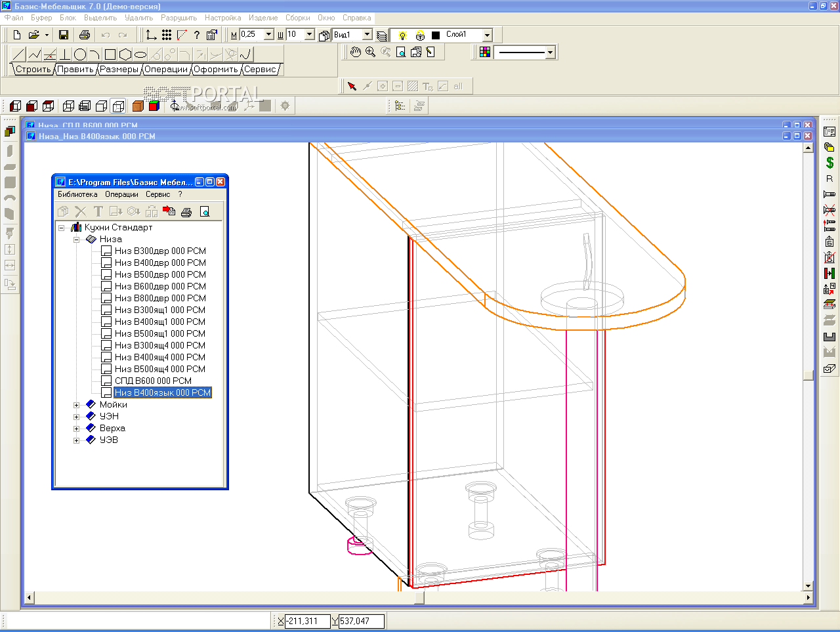Open the line style dropdown
This screenshot has width=840, height=632.
click(x=551, y=52)
